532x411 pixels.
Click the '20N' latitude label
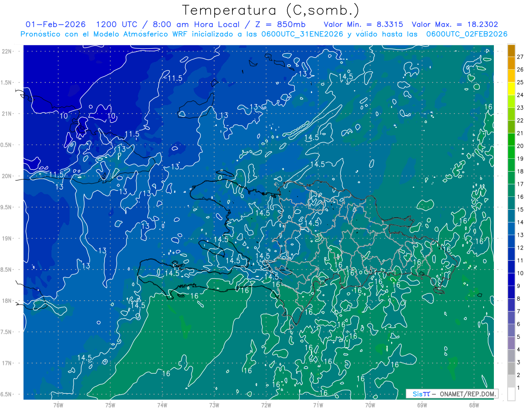tap(7, 176)
